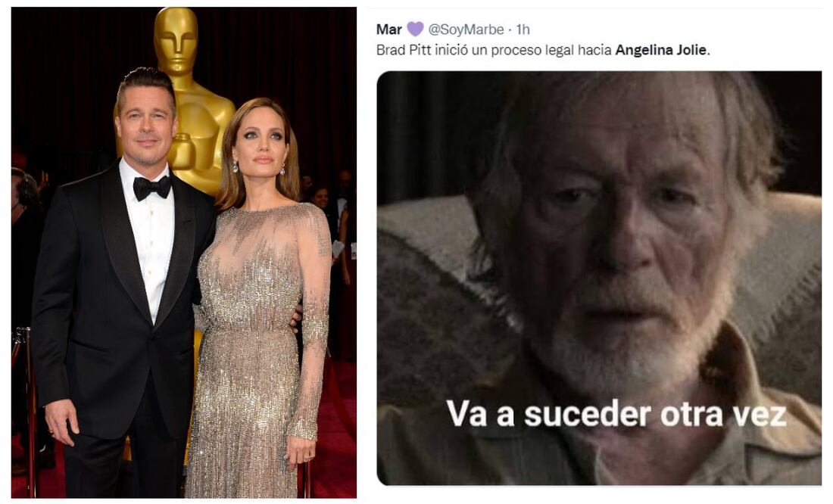Click the black bow tie on tuxedo

(152, 187)
